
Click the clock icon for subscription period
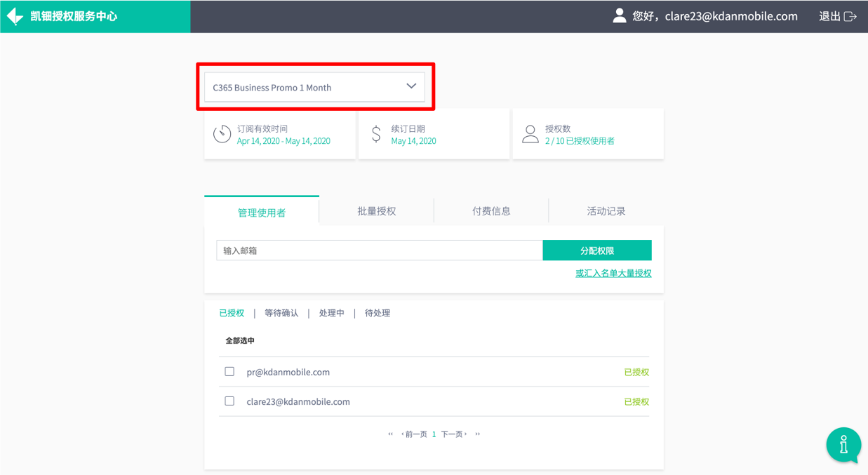[222, 134]
